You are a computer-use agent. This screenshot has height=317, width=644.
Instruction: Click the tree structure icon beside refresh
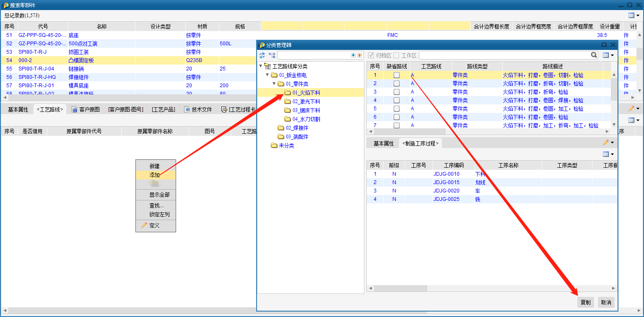[x=272, y=55]
